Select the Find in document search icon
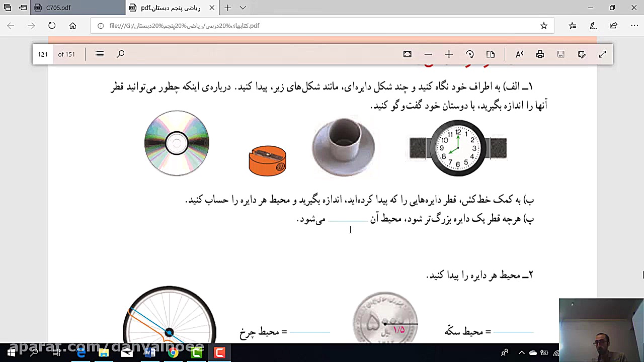This screenshot has width=644, height=362. pyautogui.click(x=120, y=54)
